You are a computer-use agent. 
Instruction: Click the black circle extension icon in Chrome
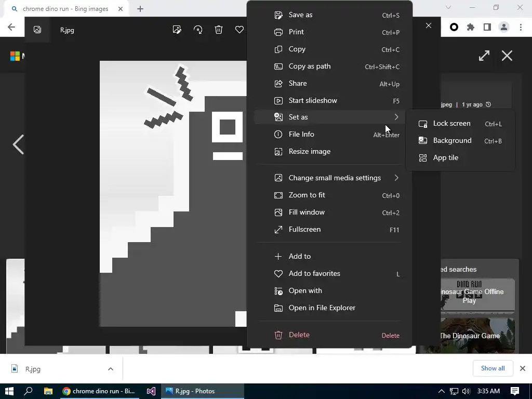(454, 27)
